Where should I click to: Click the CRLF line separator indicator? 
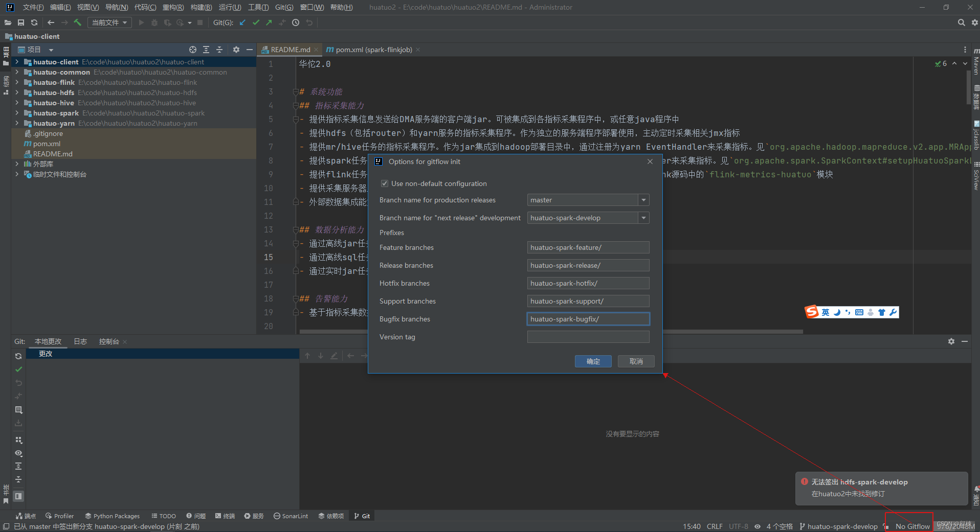pyautogui.click(x=715, y=526)
